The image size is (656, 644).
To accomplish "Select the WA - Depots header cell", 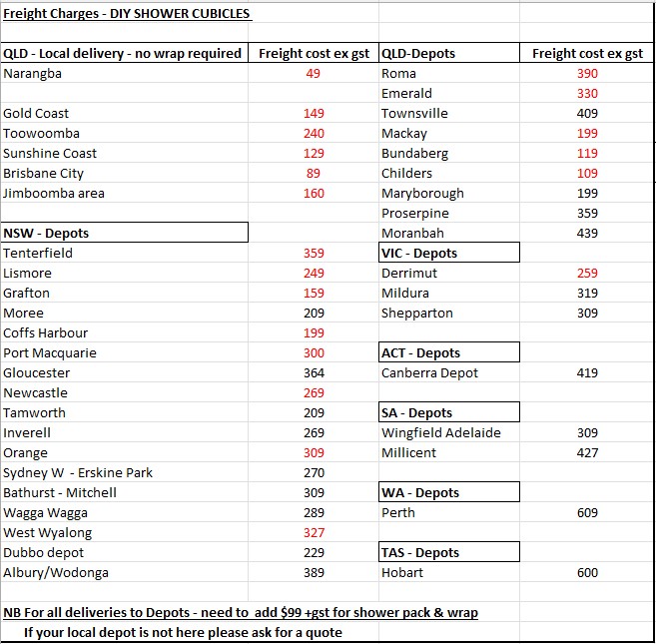I will pos(449,492).
